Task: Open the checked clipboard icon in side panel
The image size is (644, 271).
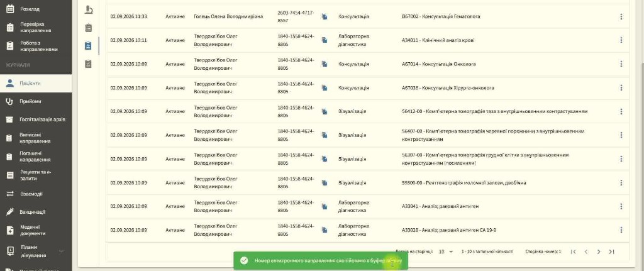Action: click(88, 64)
